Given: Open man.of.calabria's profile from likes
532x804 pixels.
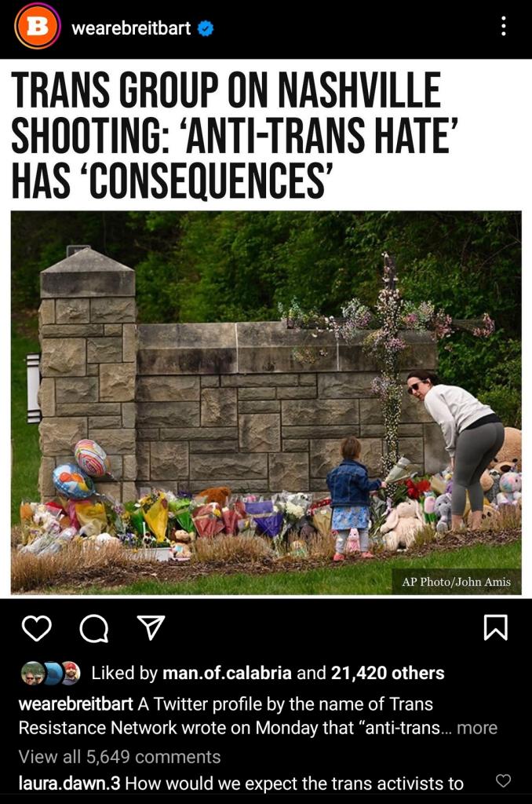Looking at the screenshot, I should coord(227,673).
